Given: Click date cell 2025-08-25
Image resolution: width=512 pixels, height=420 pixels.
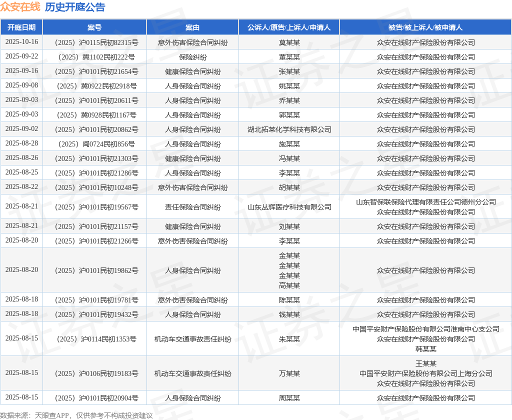Looking at the screenshot, I should (x=21, y=172).
